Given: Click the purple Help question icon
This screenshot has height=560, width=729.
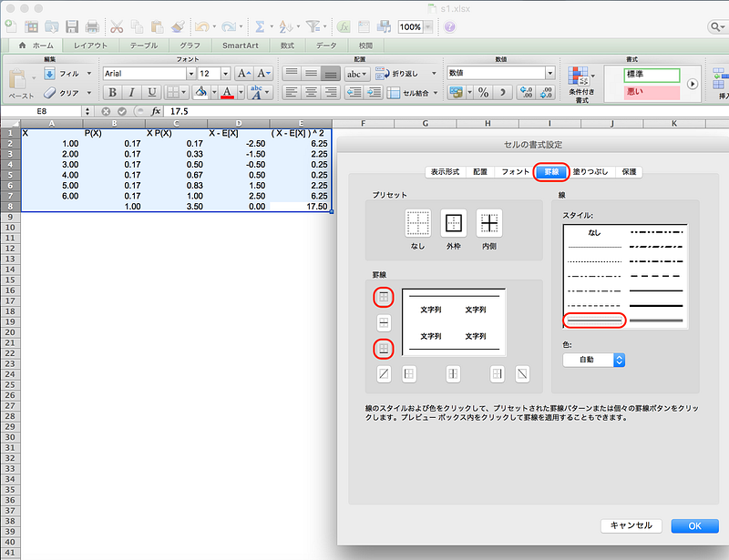Looking at the screenshot, I should click(x=449, y=27).
